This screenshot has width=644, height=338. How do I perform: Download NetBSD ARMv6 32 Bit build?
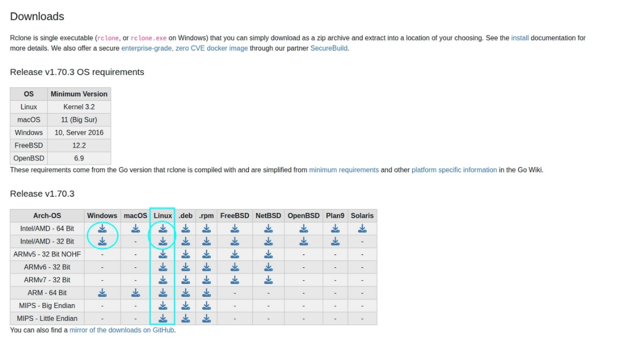(x=268, y=267)
